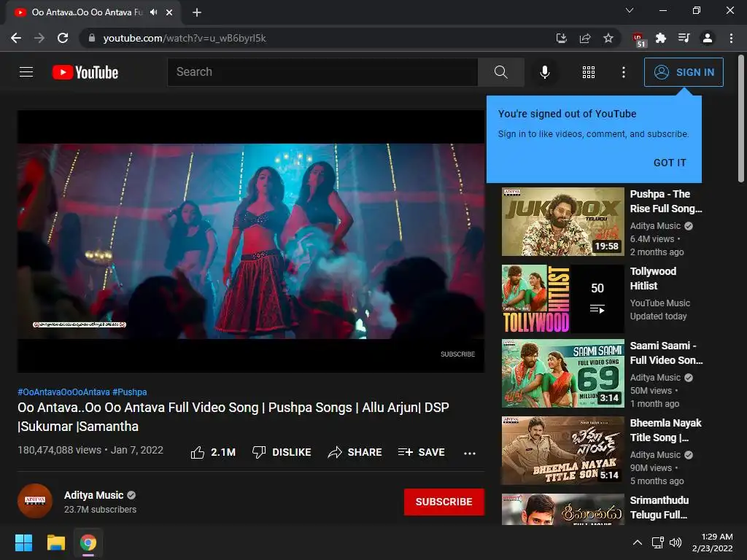The width and height of the screenshot is (747, 560).
Task: Open Pushpa Jukebox video thumbnail
Action: [x=562, y=222]
